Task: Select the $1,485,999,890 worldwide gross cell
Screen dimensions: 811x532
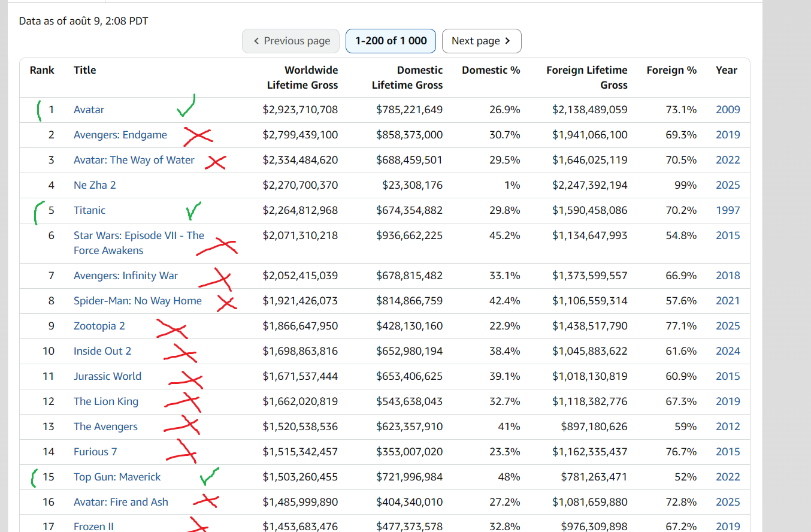Action: (300, 502)
